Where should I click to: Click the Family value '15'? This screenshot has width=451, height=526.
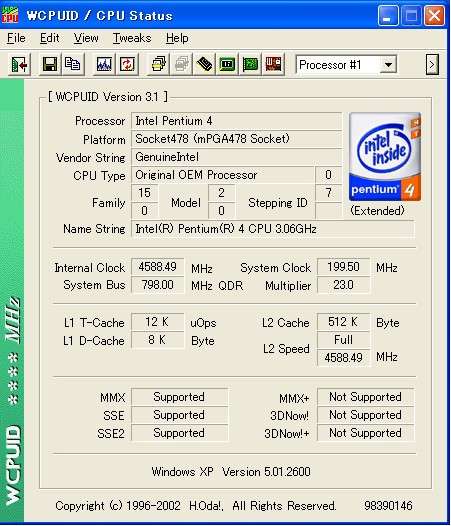point(145,193)
